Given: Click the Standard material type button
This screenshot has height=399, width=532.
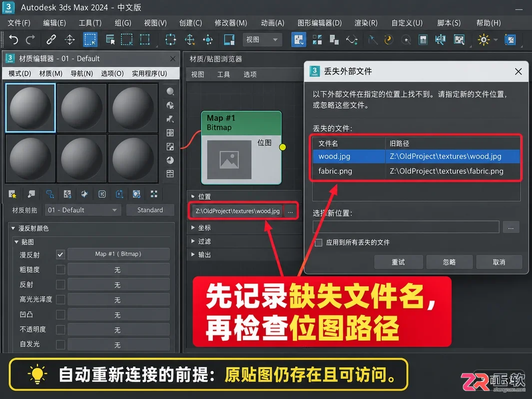Looking at the screenshot, I should click(x=150, y=210).
